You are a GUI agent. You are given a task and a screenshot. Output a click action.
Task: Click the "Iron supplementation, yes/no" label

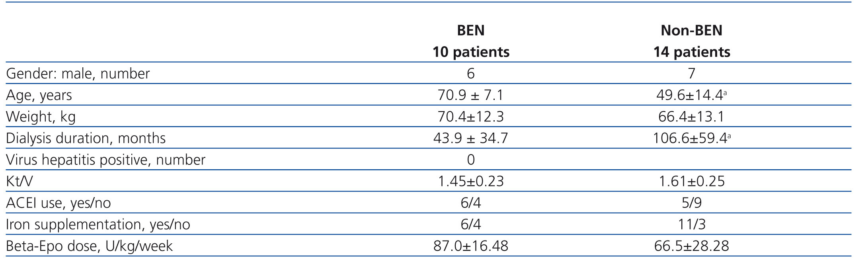98,225
